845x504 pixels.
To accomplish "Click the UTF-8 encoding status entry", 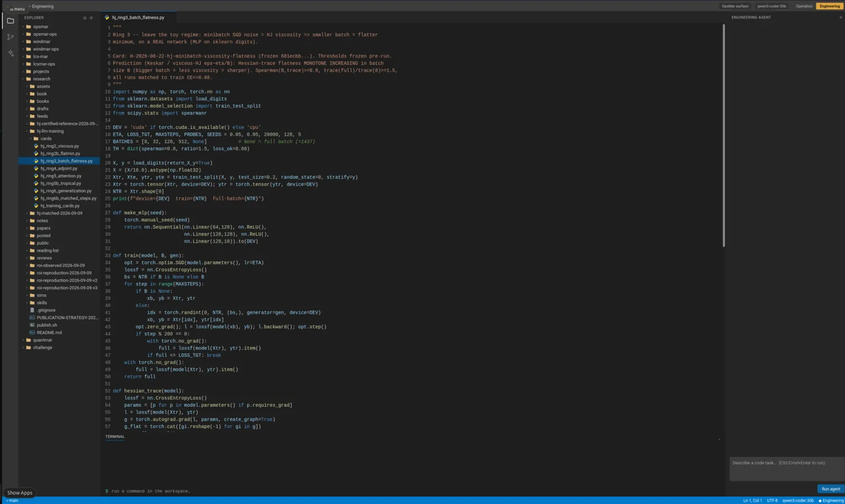I will [x=772, y=501].
